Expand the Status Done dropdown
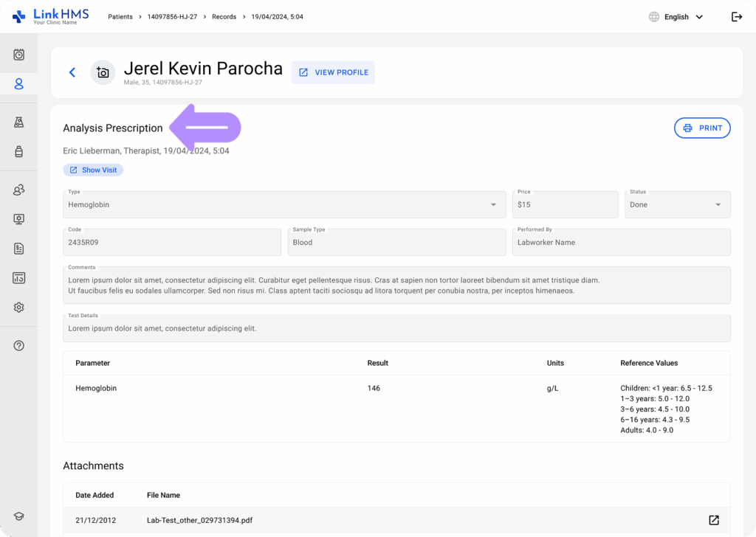The image size is (756, 537). [x=718, y=204]
